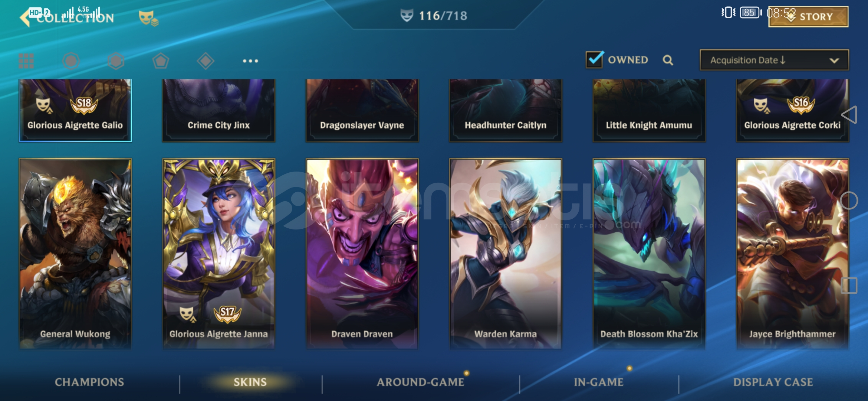Open the skin masks currency icon

point(148,18)
